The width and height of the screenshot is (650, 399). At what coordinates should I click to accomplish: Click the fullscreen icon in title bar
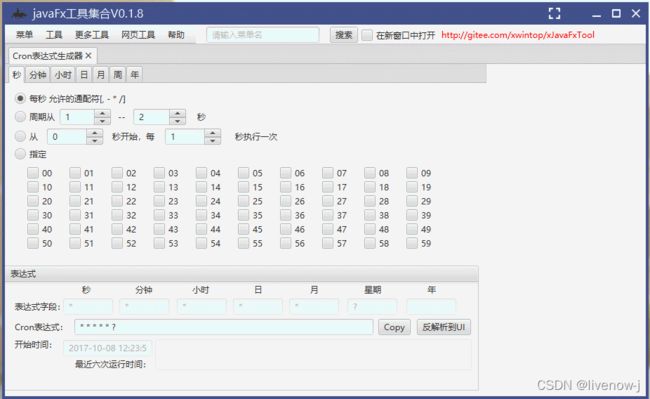[x=554, y=13]
